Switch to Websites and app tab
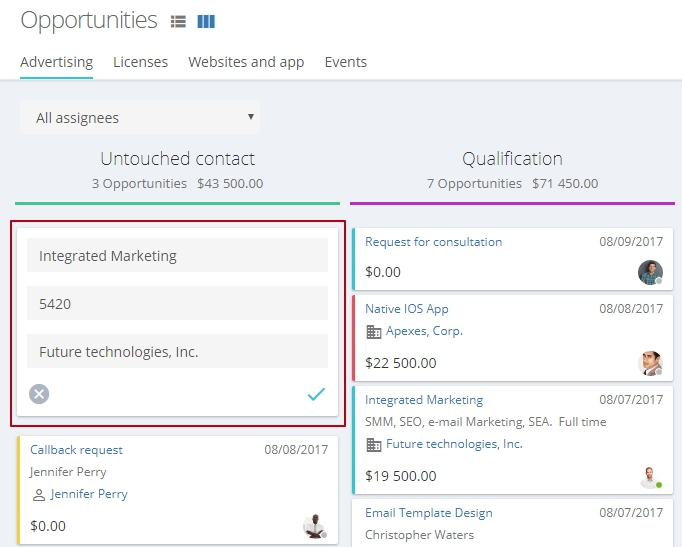 coord(246,62)
